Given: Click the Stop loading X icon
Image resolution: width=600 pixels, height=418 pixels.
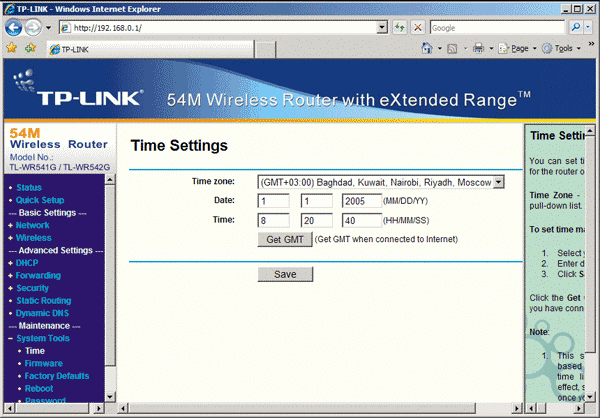Looking at the screenshot, I should point(418,28).
